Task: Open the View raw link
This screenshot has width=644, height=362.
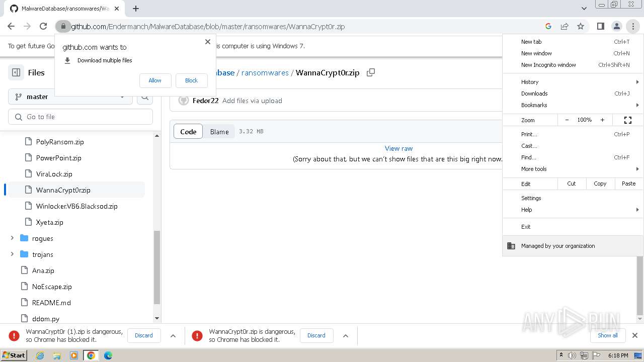Action: (x=398, y=148)
